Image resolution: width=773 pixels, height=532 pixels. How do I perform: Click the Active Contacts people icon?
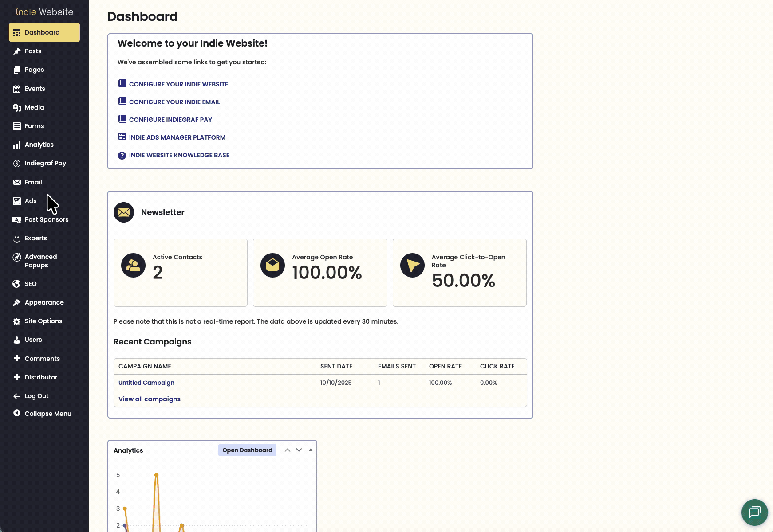pos(133,265)
